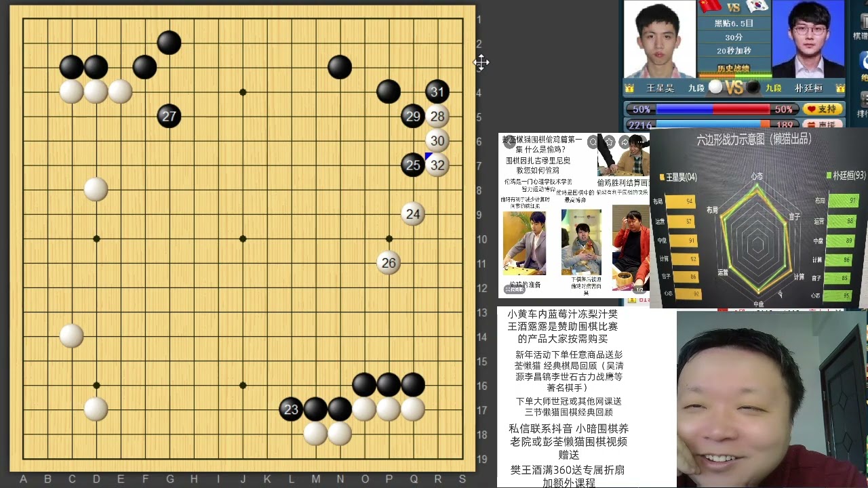Open 历史战绩 head-to-head history
Screen dimensions: 868x488
coord(734,68)
